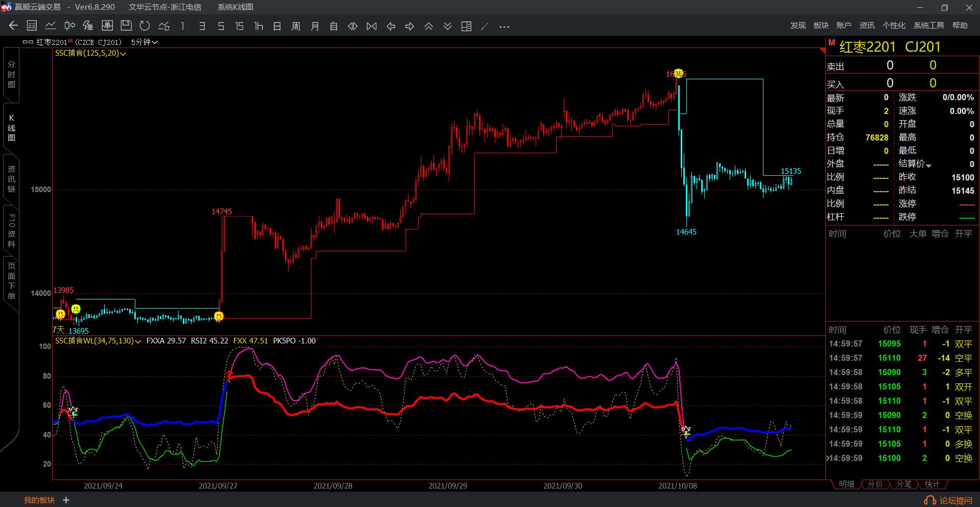980x507 pixels.
Task: Select the K线图 side tab
Action: pyautogui.click(x=11, y=128)
